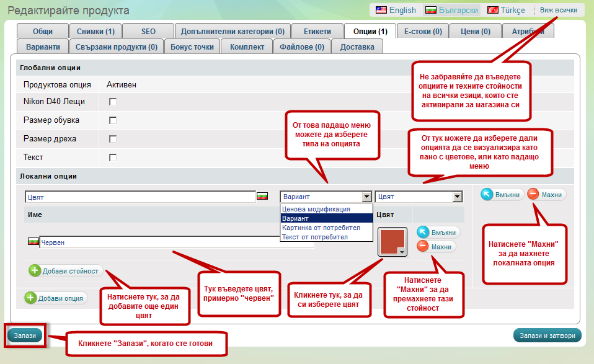Click the green plus icon for Добави стойност
594x364 pixels.
click(35, 271)
